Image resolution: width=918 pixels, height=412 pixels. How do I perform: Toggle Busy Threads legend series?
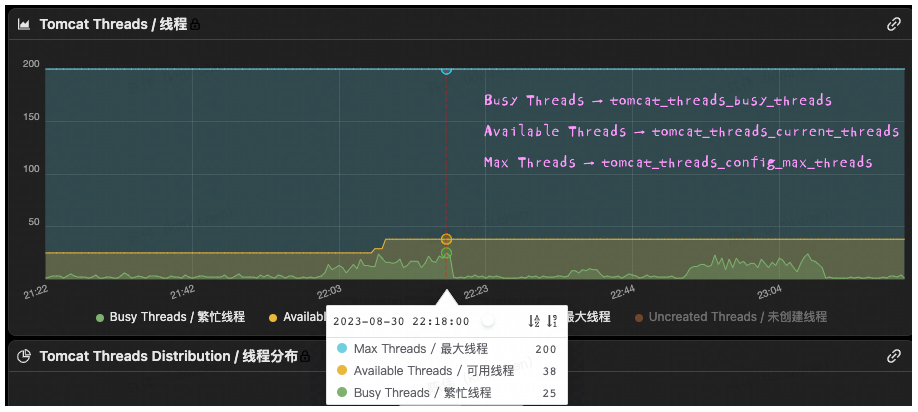tap(170, 317)
